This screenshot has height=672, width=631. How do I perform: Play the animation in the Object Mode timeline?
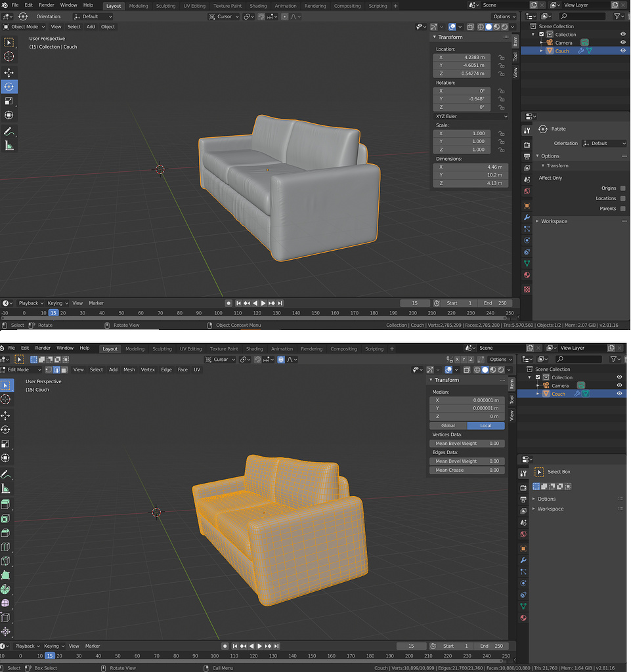pyautogui.click(x=263, y=303)
